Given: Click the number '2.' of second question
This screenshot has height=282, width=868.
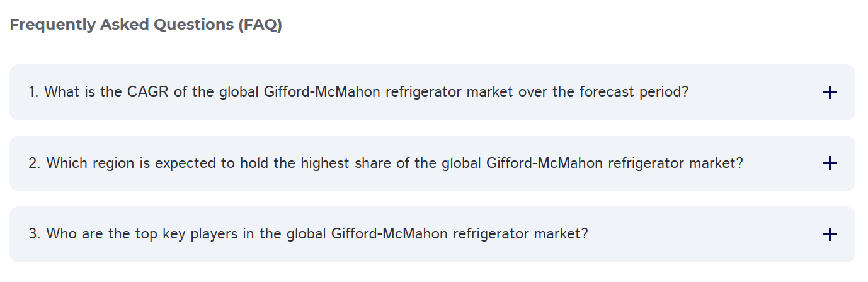Looking at the screenshot, I should (x=35, y=163).
